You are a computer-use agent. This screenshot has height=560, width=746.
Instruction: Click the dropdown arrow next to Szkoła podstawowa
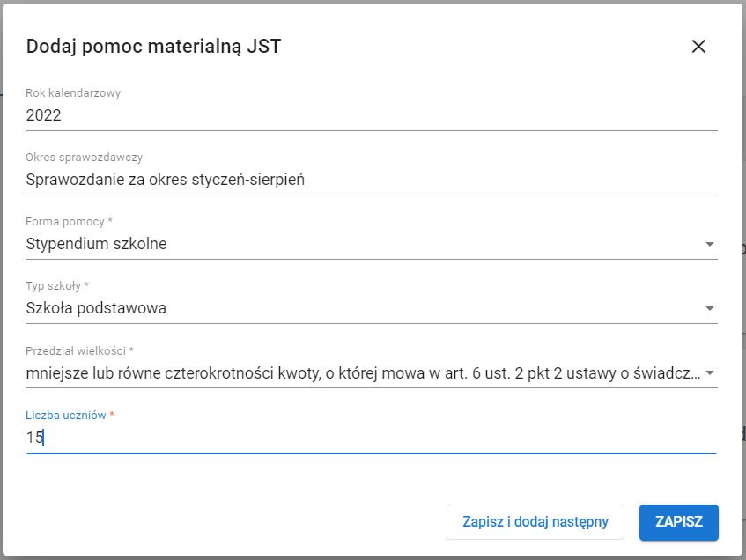point(710,308)
